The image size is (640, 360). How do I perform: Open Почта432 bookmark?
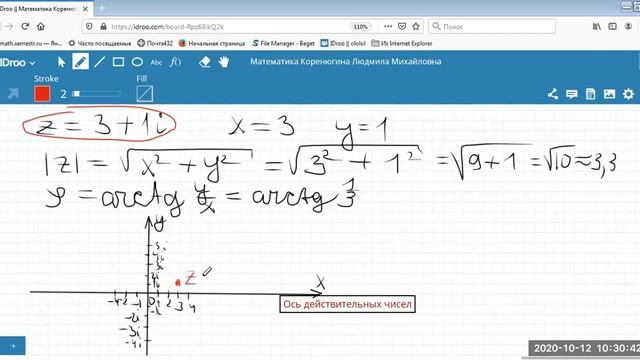tap(155, 43)
